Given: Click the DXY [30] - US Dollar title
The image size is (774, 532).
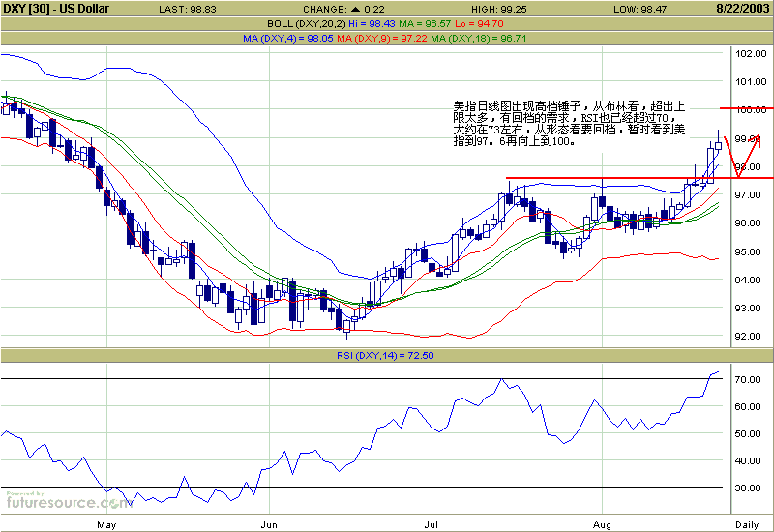Looking at the screenshot, I should (56, 9).
